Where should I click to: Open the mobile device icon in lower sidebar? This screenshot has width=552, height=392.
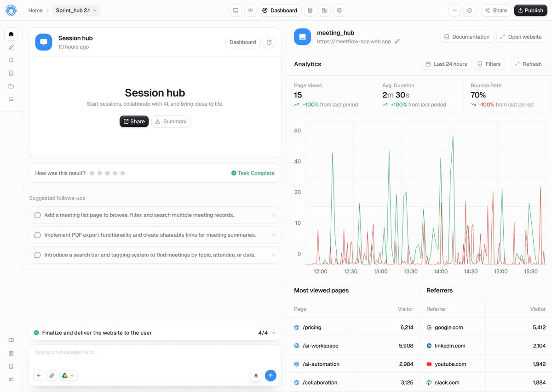11,366
